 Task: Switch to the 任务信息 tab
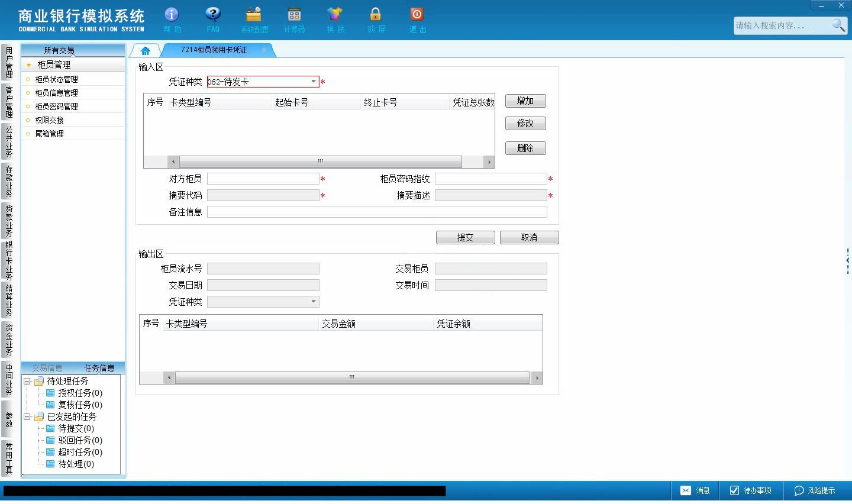[x=99, y=368]
